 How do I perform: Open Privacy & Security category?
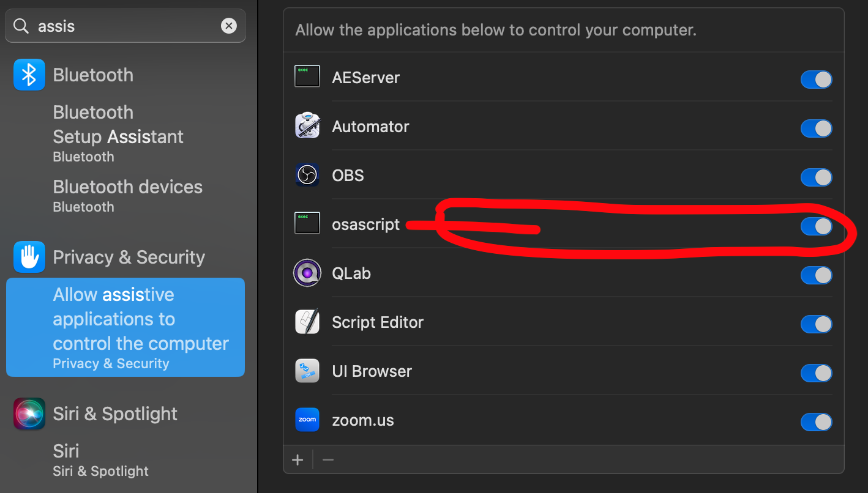point(129,257)
